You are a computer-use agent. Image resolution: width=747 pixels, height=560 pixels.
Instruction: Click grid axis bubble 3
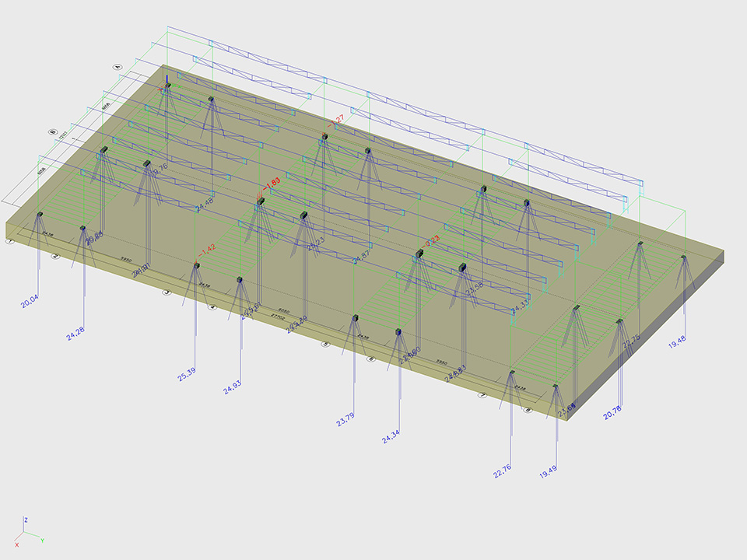tap(166, 293)
